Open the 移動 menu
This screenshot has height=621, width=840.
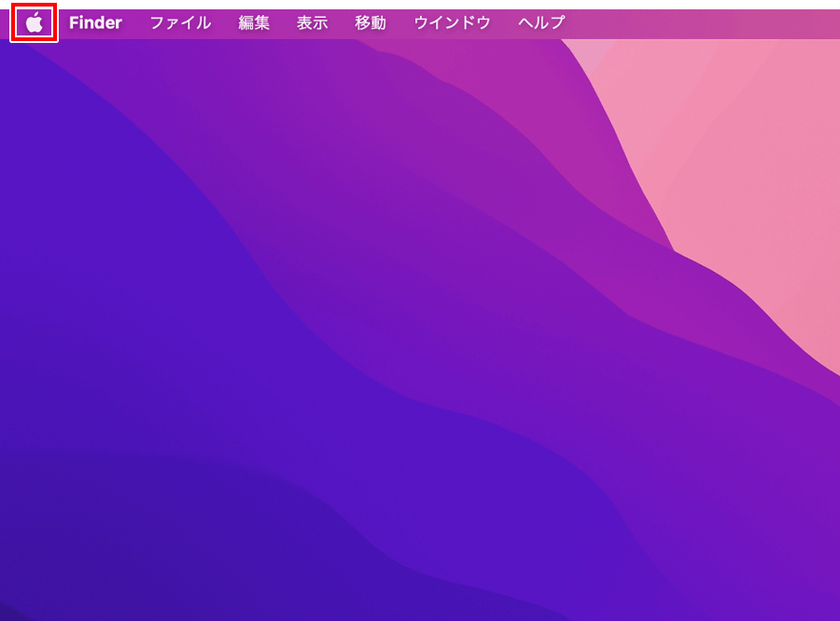(371, 23)
